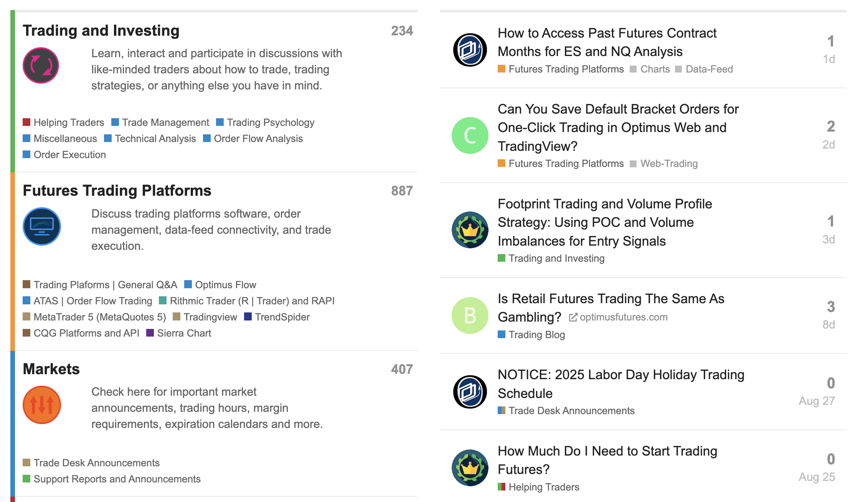Screen dimensions: 868x502
Task: Open 'NOTICE: 2025 Labor Day Holiday Trading Schedule' topic
Action: coord(620,384)
